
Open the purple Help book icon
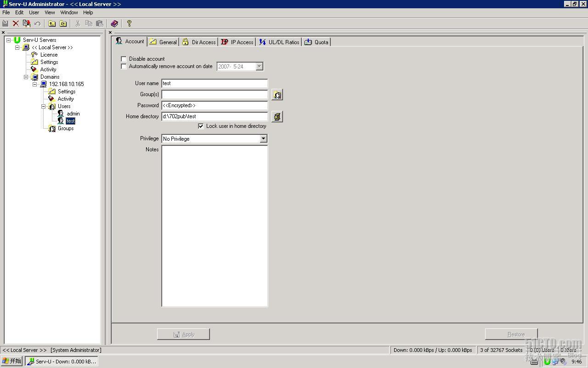[114, 23]
